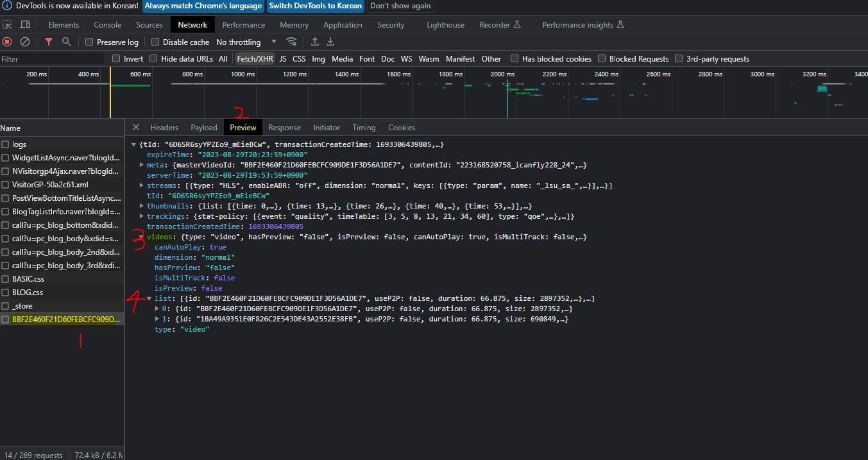Expand the meta object
The width and height of the screenshot is (868, 460).
click(x=142, y=165)
